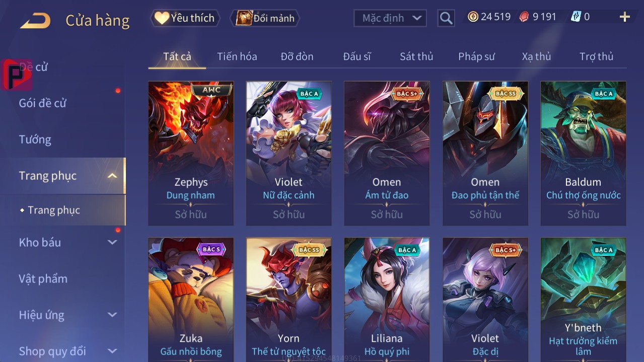This screenshot has height=362, width=644.
Task: Tap the blue voucher currency icon
Action: coord(576,17)
